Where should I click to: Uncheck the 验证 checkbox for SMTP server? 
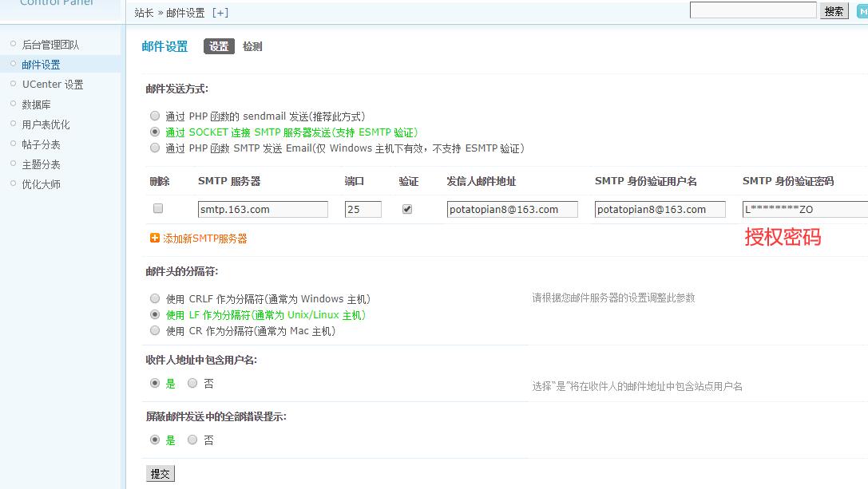coord(407,209)
